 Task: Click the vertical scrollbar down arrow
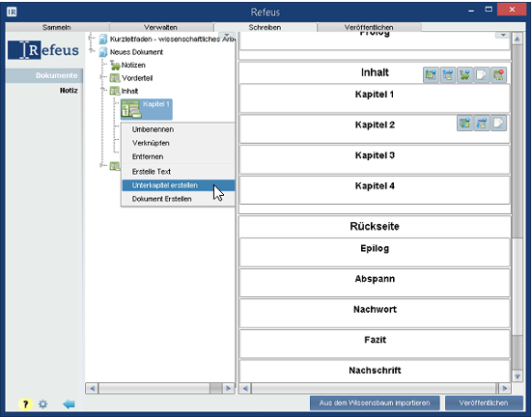[x=518, y=376]
